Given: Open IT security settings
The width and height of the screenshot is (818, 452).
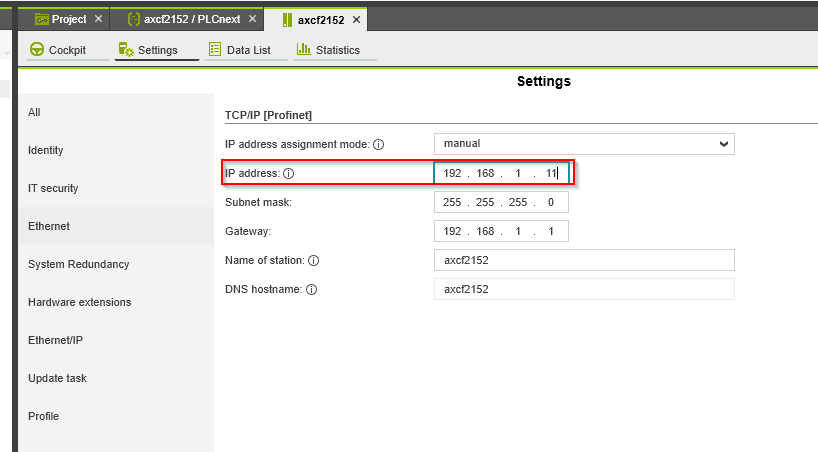Looking at the screenshot, I should (116, 188).
